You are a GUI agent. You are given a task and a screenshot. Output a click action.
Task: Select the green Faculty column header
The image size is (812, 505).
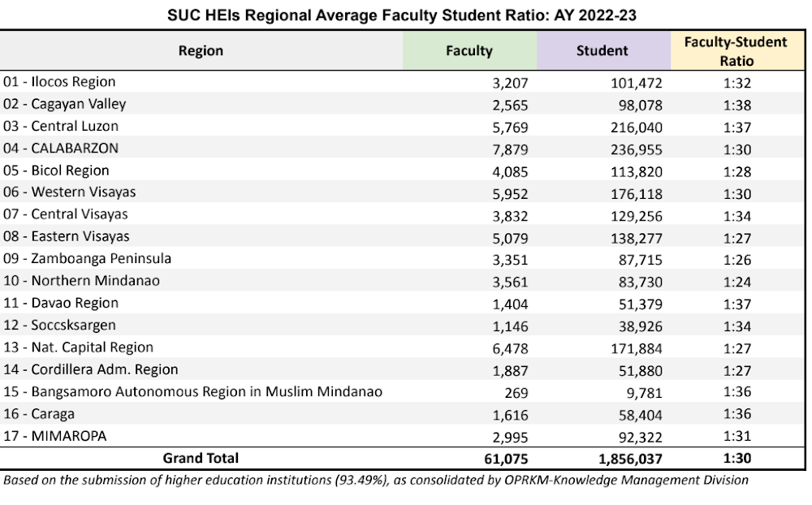(469, 50)
